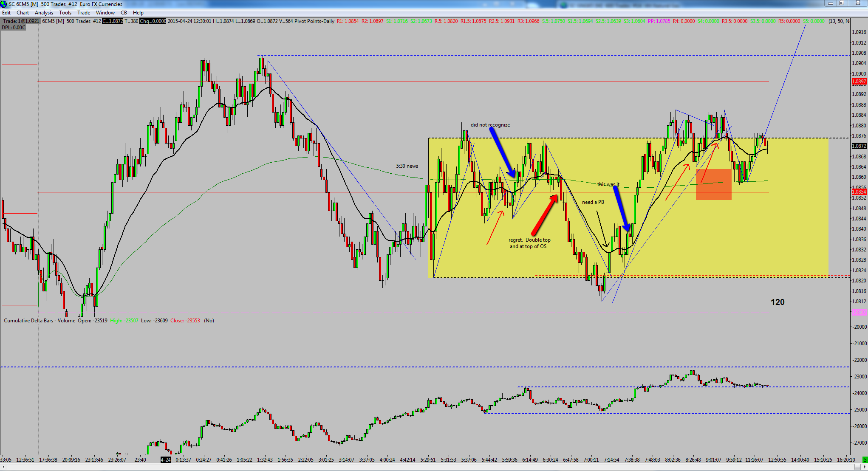Click the 'regret. Double top' chart annotation
Image resolution: width=868 pixels, height=471 pixels.
[529, 240]
